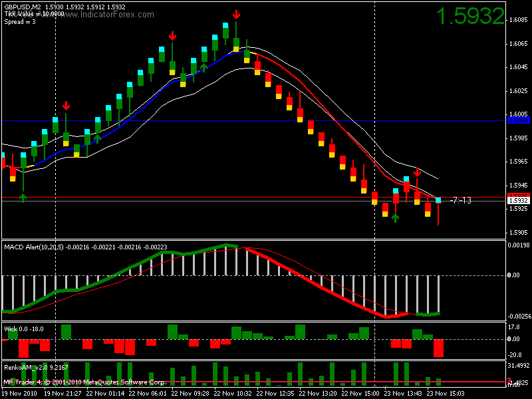
Task: Click the 31.4992 Renko scale value
Action: (x=519, y=365)
